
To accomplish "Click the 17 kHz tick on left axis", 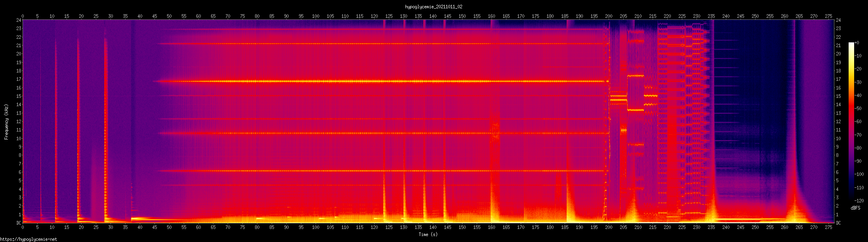I will coord(18,79).
